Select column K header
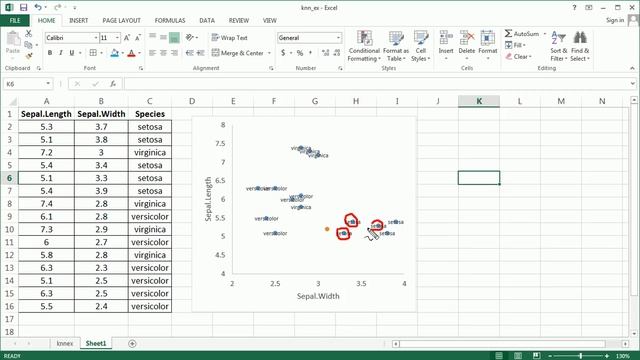The width and height of the screenshot is (640, 360). point(479,101)
